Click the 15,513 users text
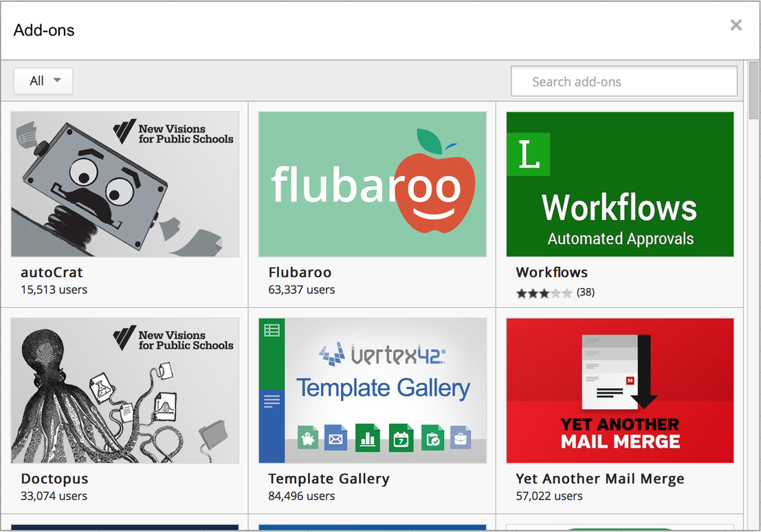This screenshot has width=761, height=532. [54, 290]
